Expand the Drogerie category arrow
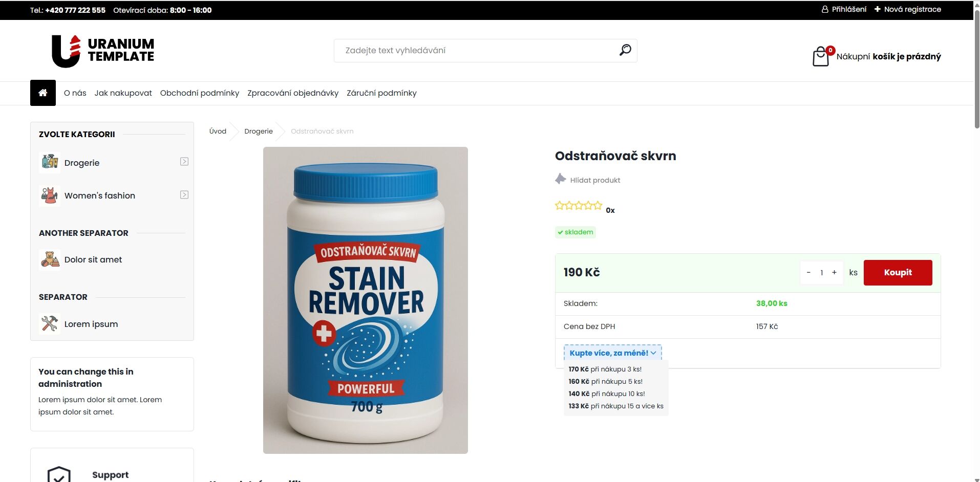The width and height of the screenshot is (980, 482). pos(184,162)
